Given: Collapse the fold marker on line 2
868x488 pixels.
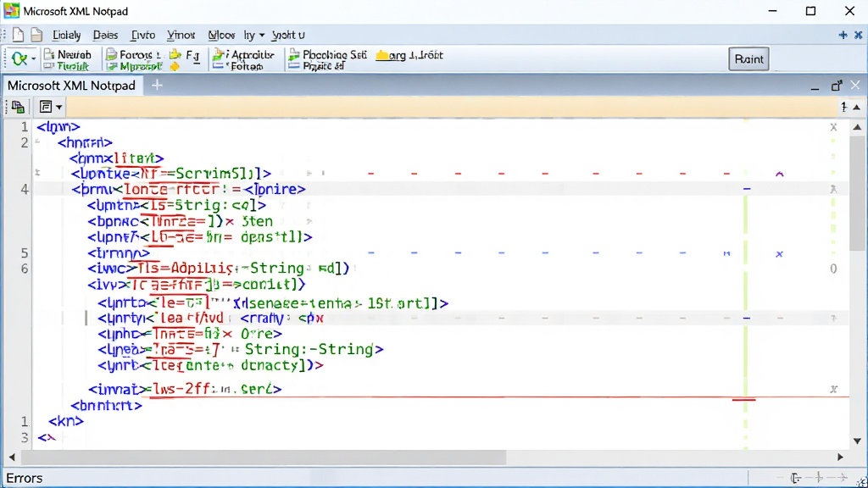Looking at the screenshot, I should point(37,142).
